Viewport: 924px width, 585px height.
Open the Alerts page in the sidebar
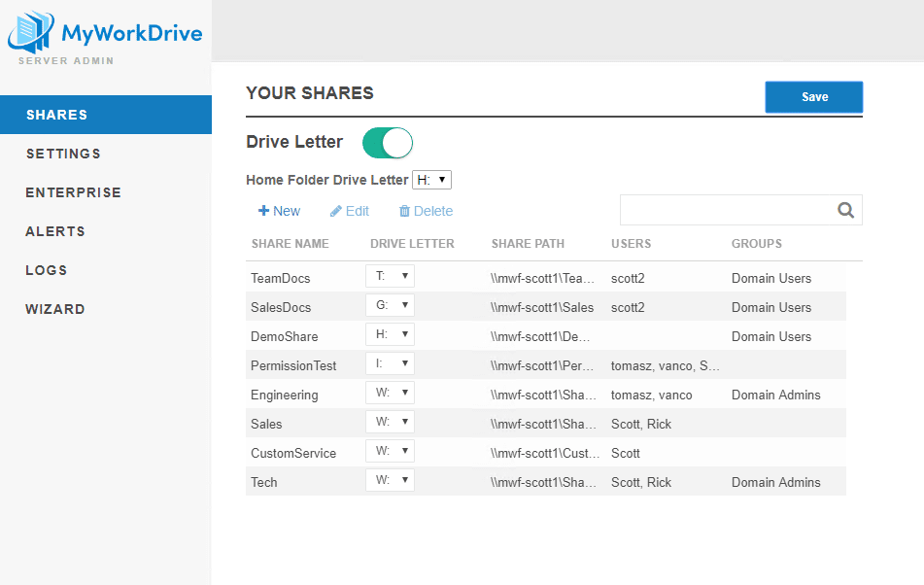pyautogui.click(x=55, y=231)
